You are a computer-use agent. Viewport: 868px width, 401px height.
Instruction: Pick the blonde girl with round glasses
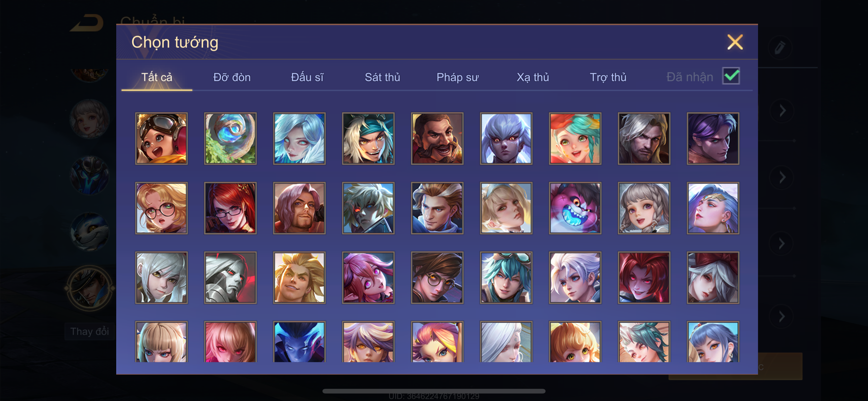point(162,208)
